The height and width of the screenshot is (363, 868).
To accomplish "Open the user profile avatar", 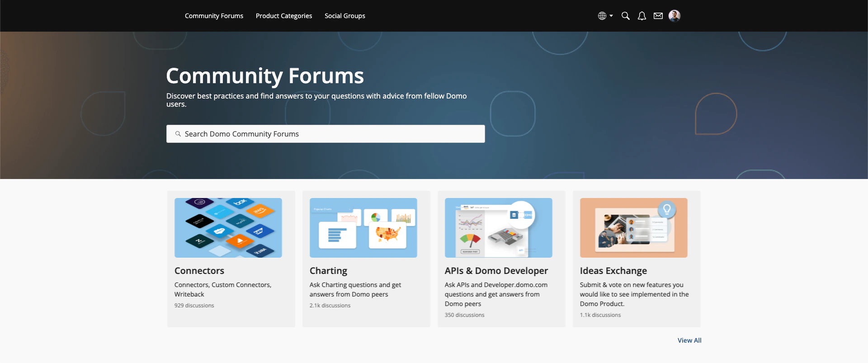I will tap(675, 16).
